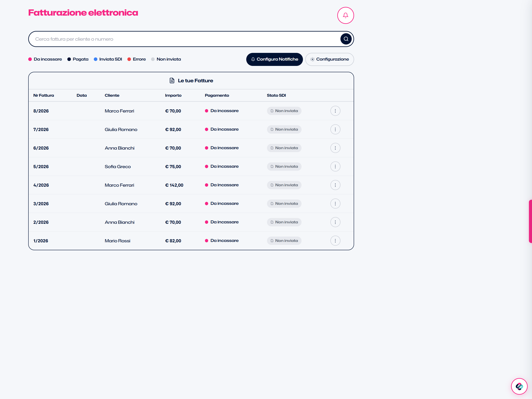Click amount € 82,00
The width and height of the screenshot is (532, 399).
173,241
